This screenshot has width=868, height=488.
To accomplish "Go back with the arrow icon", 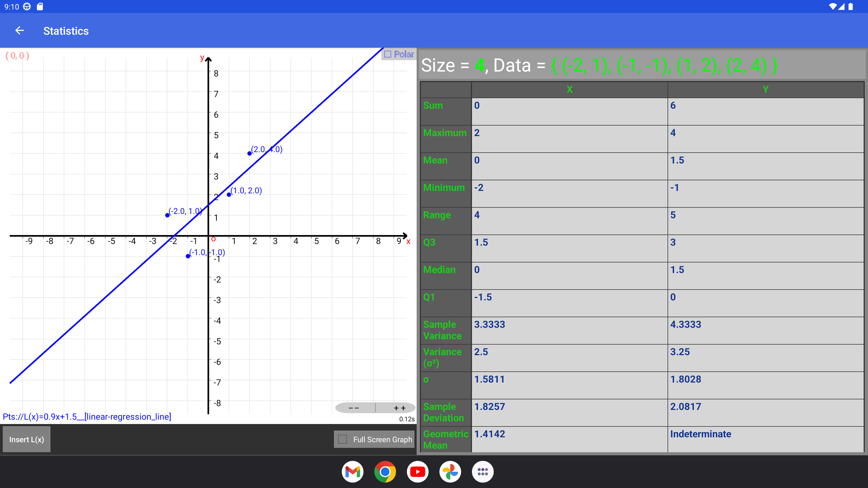I will coord(20,31).
